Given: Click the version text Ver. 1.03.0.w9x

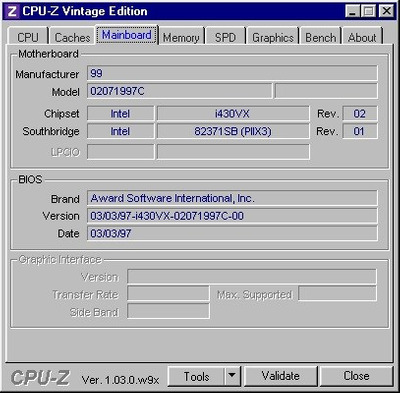Looking at the screenshot, I should (120, 380).
